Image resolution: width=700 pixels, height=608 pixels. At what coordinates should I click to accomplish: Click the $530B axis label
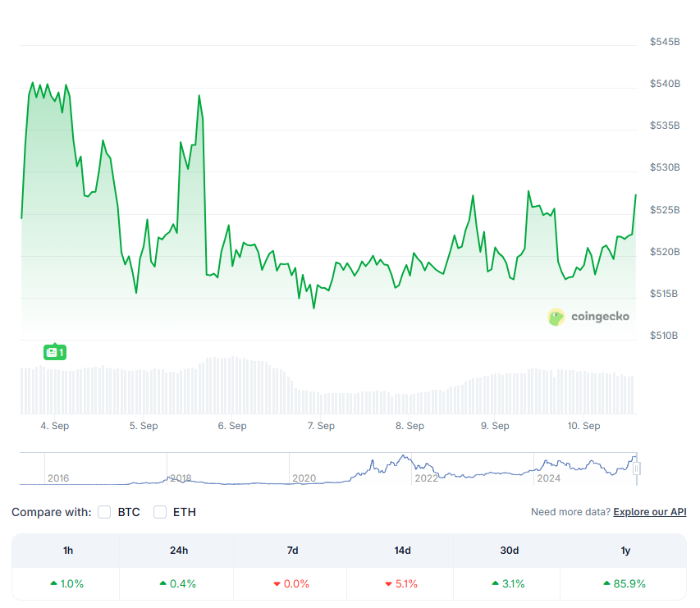pos(665,167)
